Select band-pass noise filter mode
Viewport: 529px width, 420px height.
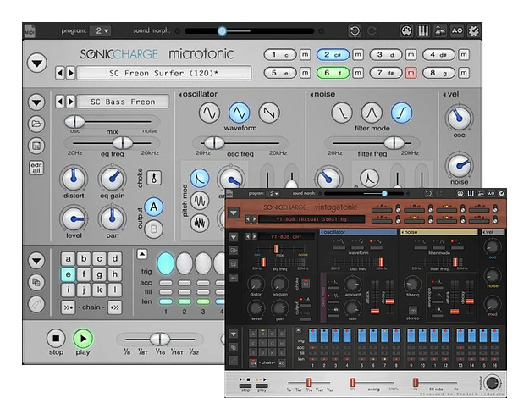click(372, 113)
